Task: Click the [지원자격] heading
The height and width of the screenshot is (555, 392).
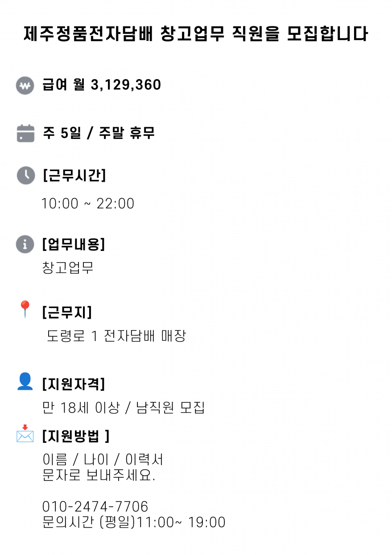Action: click(74, 384)
